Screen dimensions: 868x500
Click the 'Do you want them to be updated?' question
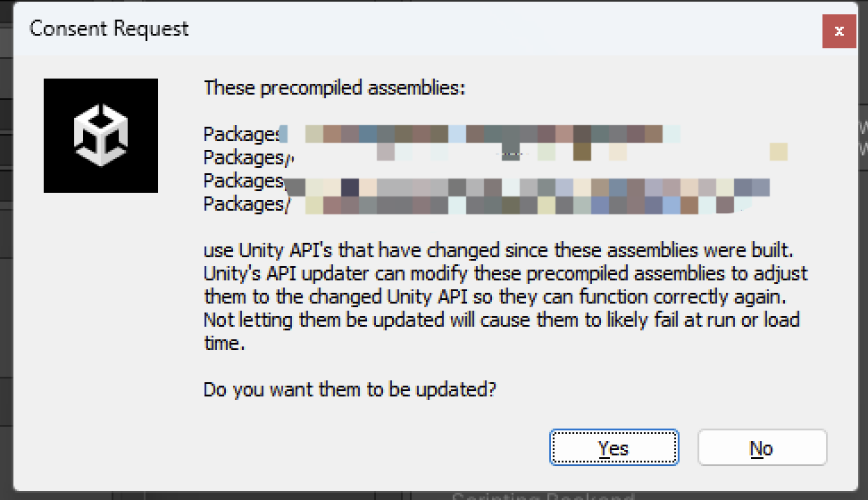click(350, 390)
